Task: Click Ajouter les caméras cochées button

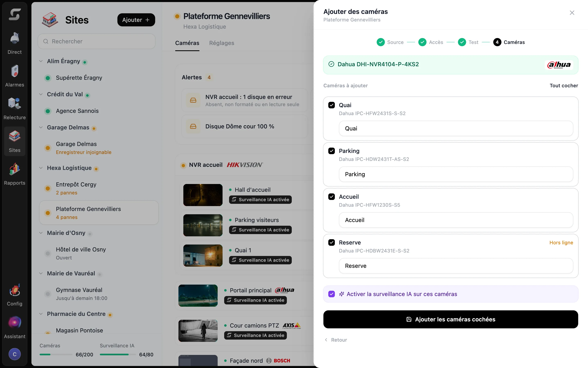Action: (x=450, y=319)
